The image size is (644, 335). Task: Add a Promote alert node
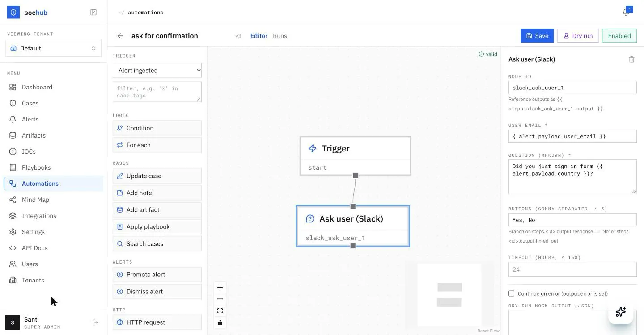tap(157, 274)
